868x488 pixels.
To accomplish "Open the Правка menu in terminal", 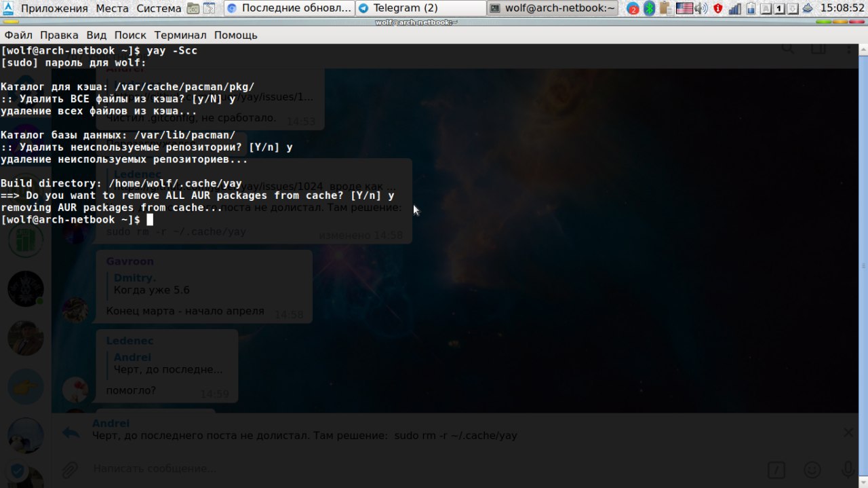I will tap(60, 35).
